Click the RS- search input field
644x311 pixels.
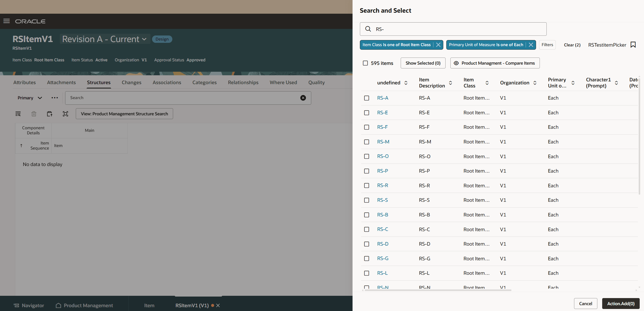click(456, 29)
